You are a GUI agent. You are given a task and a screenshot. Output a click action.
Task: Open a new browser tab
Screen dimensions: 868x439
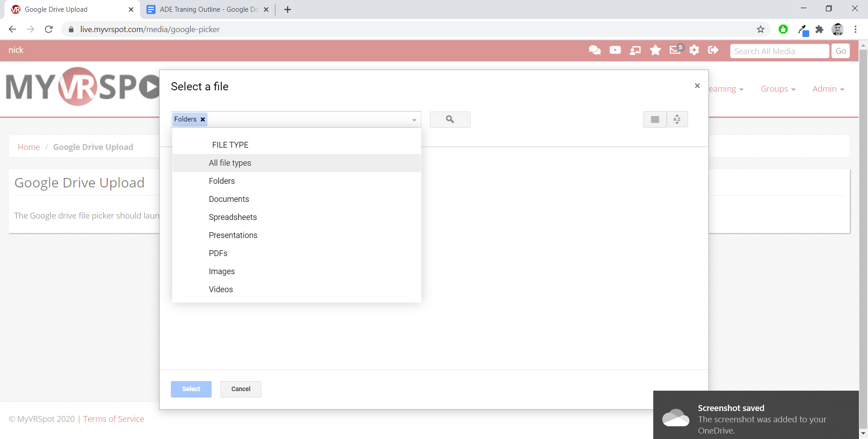(x=288, y=9)
